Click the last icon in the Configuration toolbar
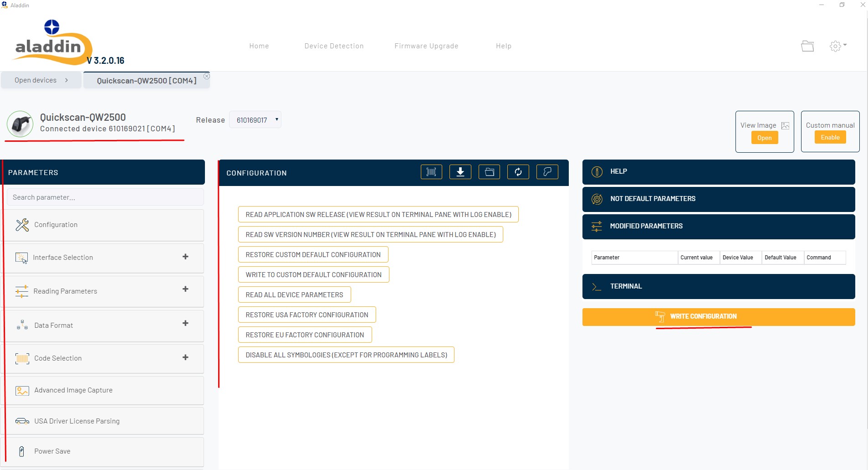 tap(547, 172)
